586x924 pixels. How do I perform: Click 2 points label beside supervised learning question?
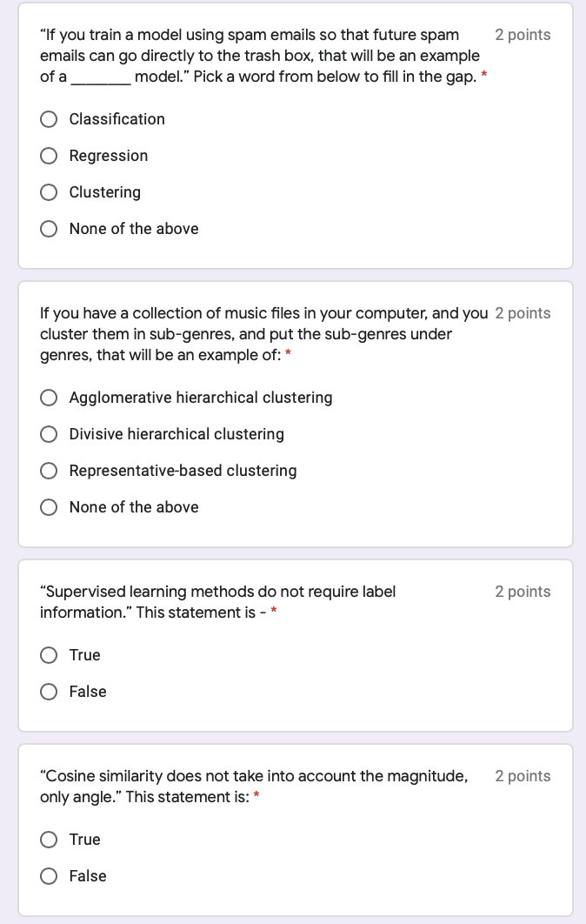pos(523,592)
